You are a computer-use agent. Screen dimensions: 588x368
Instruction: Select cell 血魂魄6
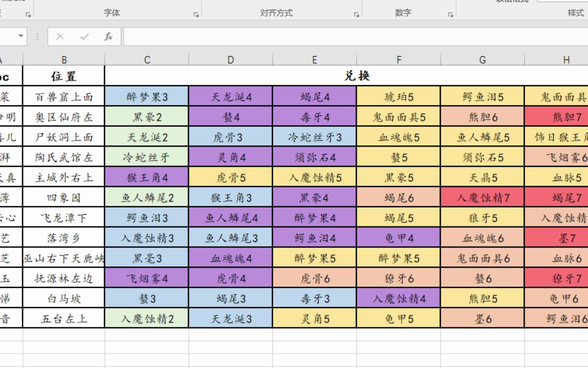click(483, 237)
